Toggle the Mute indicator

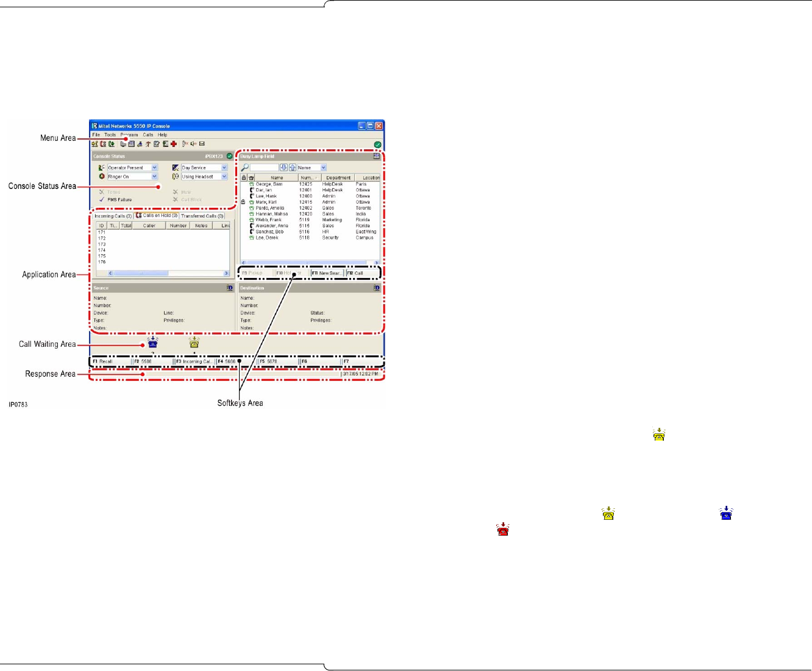[176, 192]
